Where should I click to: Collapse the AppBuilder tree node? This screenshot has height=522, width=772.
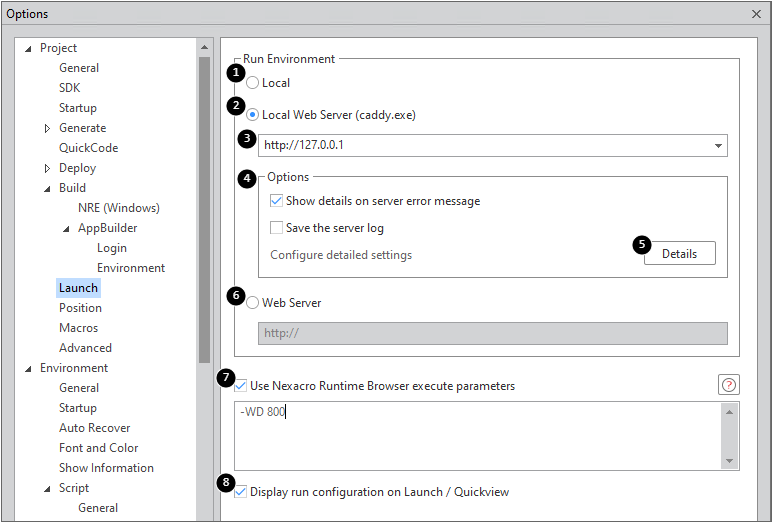(x=67, y=228)
